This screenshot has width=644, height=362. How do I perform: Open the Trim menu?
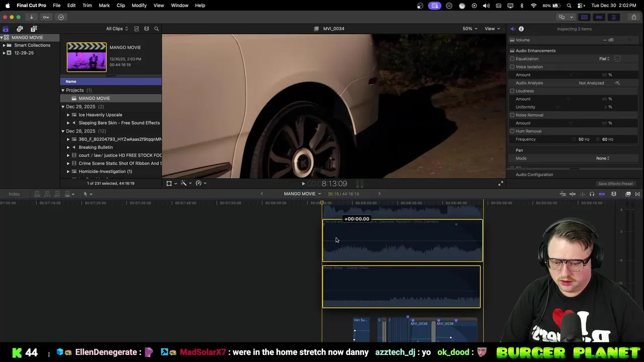click(87, 6)
